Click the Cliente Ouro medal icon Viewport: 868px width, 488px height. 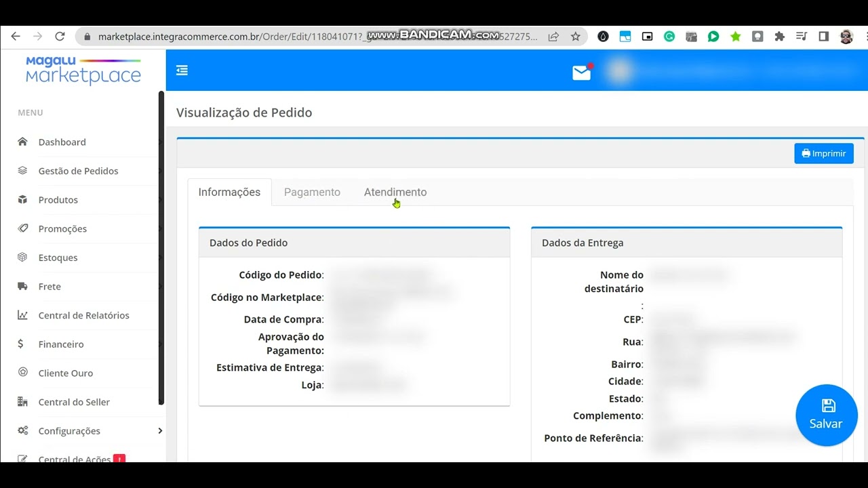(22, 373)
